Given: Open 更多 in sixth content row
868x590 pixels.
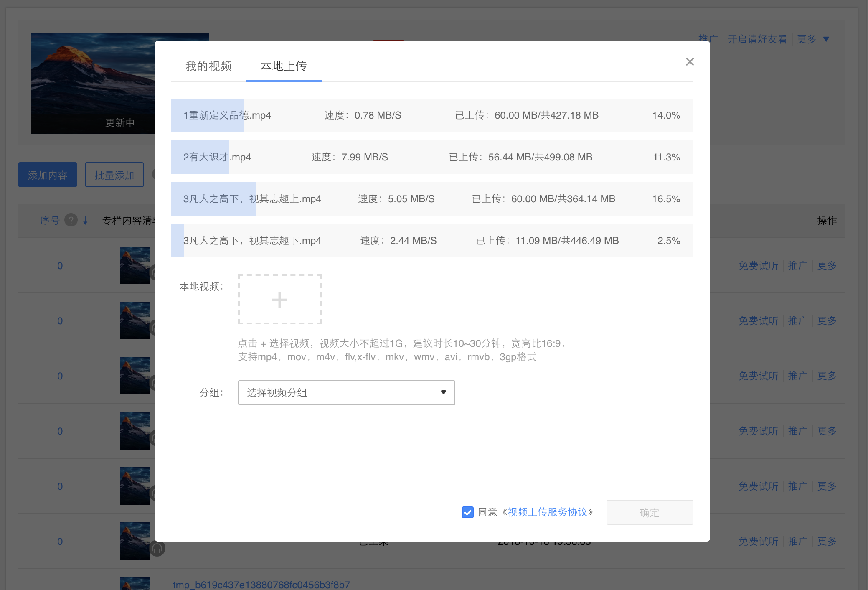Looking at the screenshot, I should [x=827, y=542].
